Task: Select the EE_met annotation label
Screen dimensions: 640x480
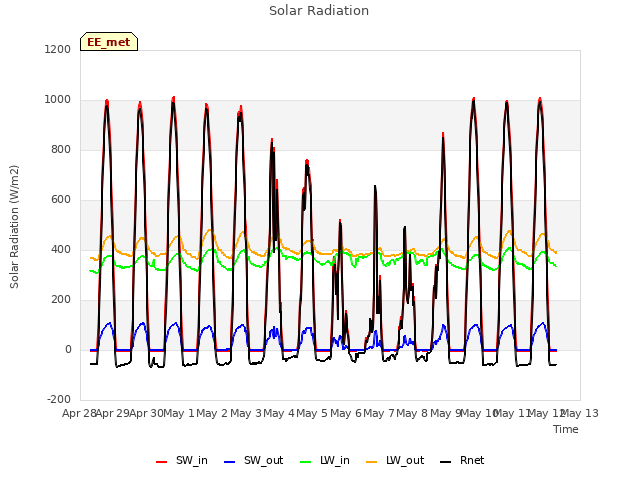Action: point(109,42)
